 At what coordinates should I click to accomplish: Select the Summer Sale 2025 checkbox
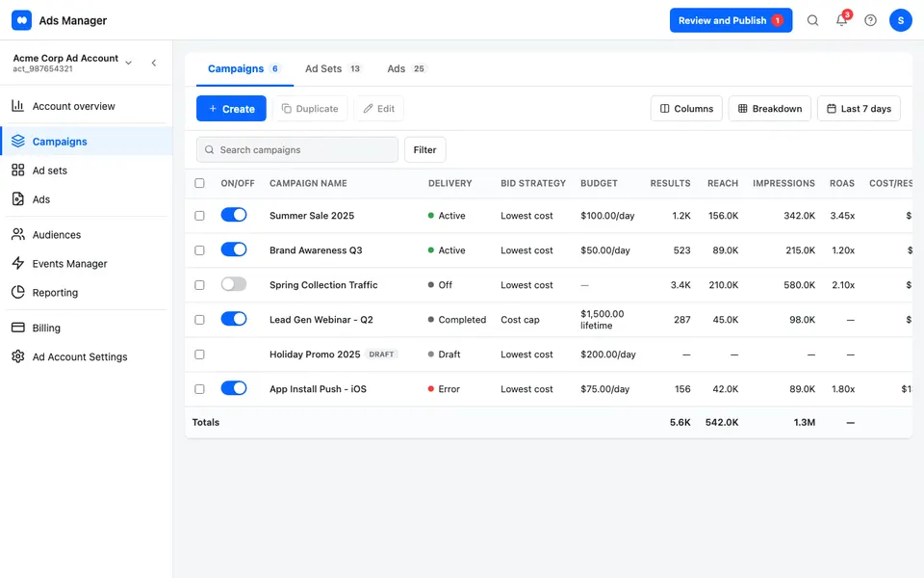pos(200,216)
